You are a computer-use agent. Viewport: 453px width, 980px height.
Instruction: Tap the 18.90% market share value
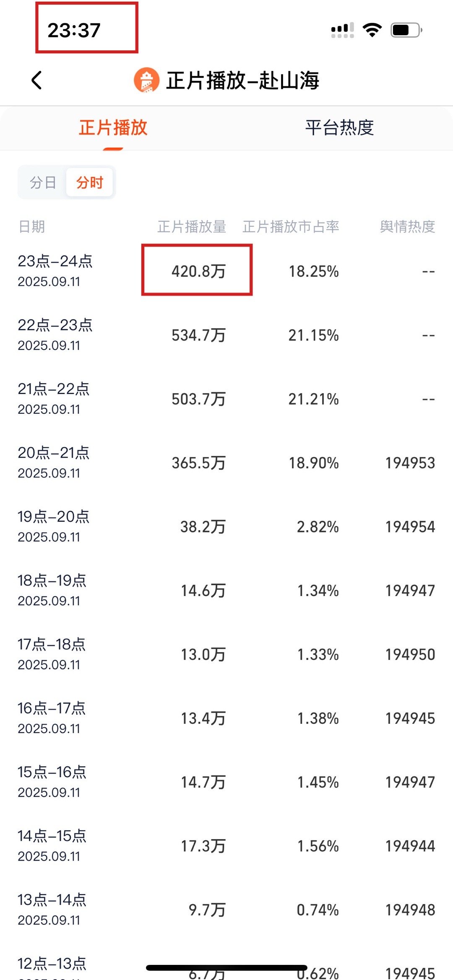(314, 463)
